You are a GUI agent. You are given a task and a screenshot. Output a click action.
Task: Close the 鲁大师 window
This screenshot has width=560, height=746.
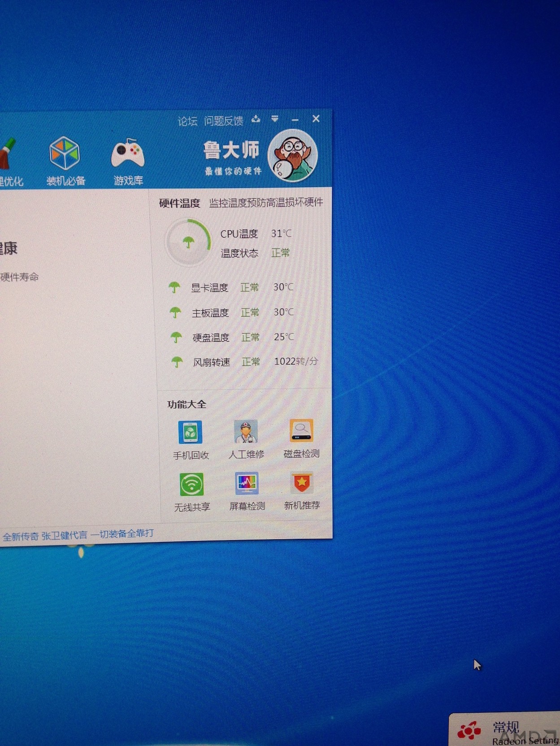316,118
